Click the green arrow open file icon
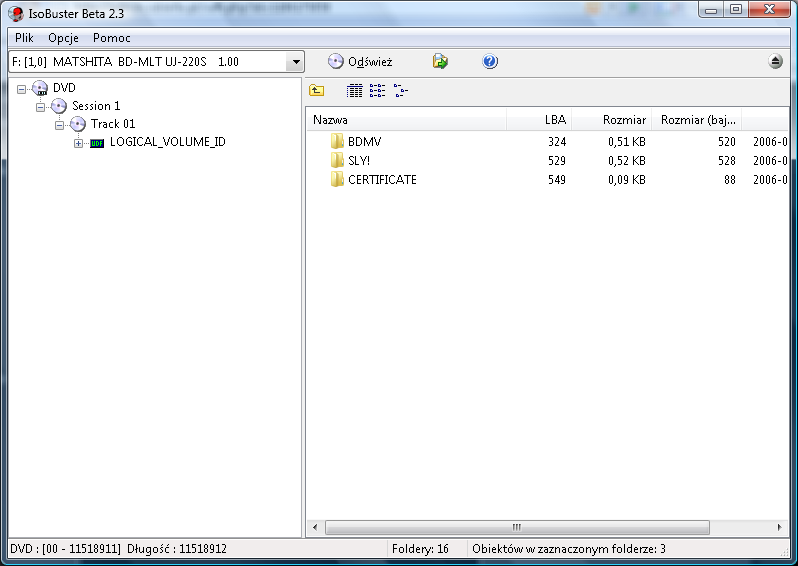This screenshot has height=566, width=798. (440, 62)
